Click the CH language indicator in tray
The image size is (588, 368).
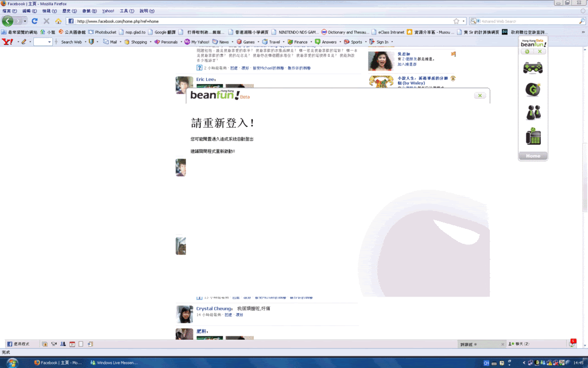(486, 362)
